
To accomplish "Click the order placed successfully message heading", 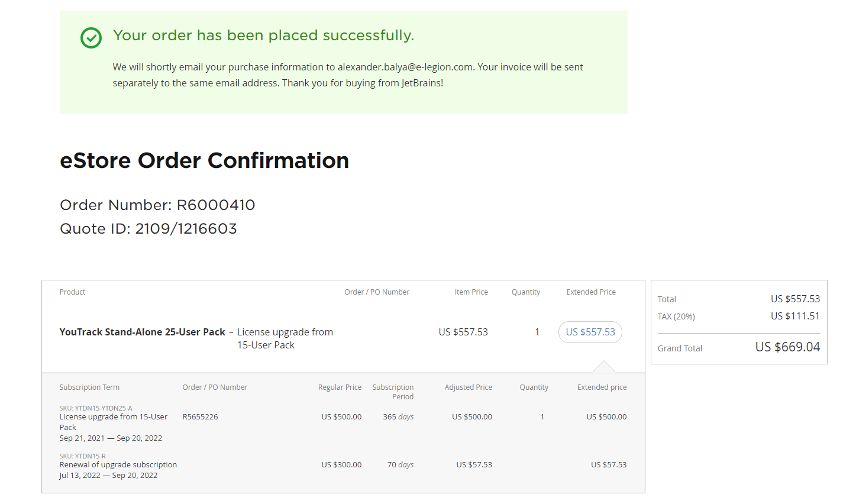I will pos(263,35).
